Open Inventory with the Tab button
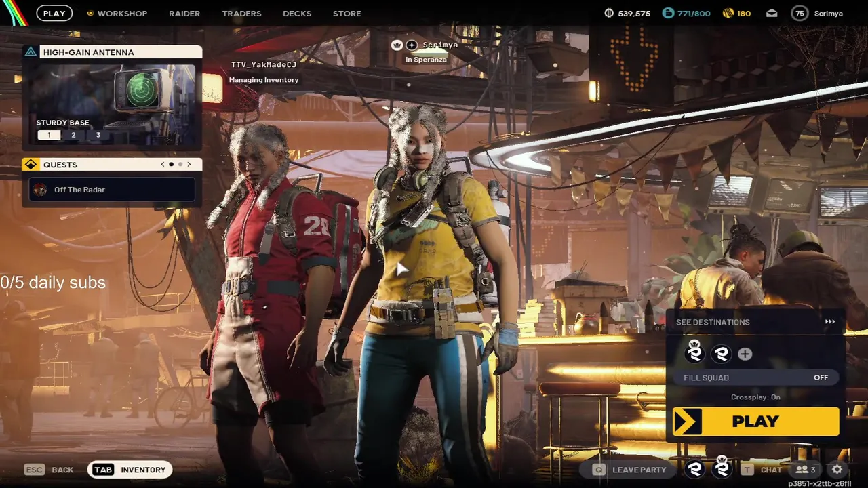 130,470
